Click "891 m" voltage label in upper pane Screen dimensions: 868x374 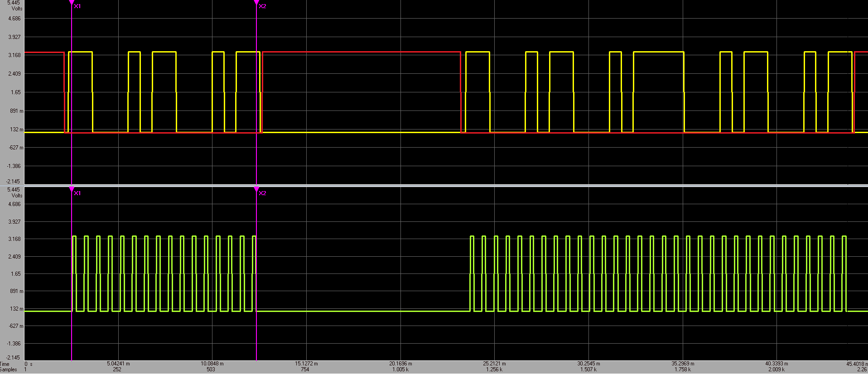point(17,111)
